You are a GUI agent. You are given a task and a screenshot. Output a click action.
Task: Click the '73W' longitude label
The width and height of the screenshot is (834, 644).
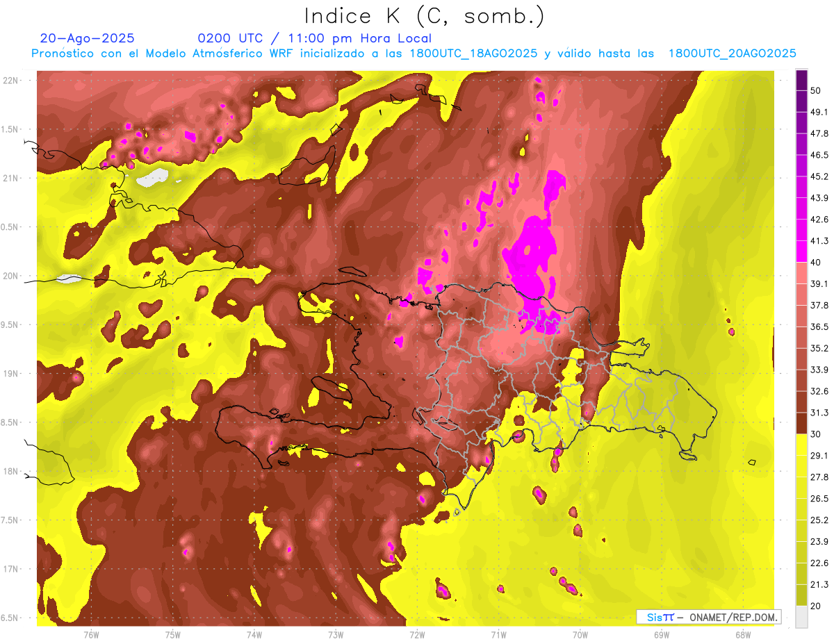tap(336, 634)
